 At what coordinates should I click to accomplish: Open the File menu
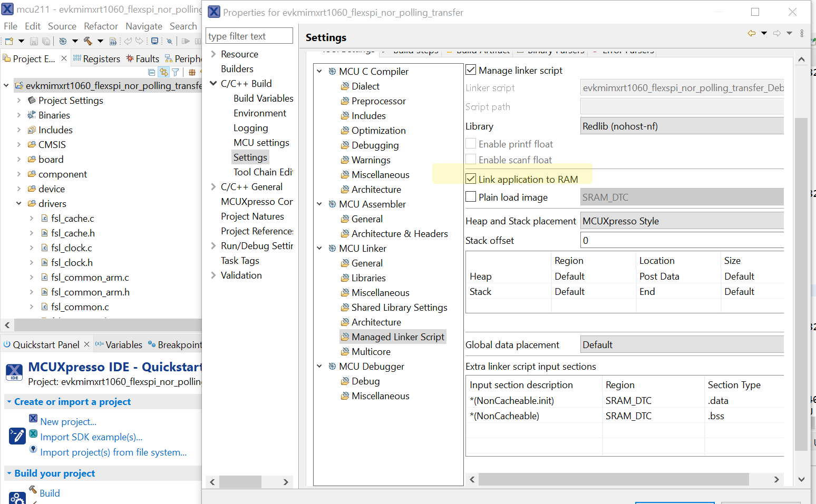click(11, 26)
